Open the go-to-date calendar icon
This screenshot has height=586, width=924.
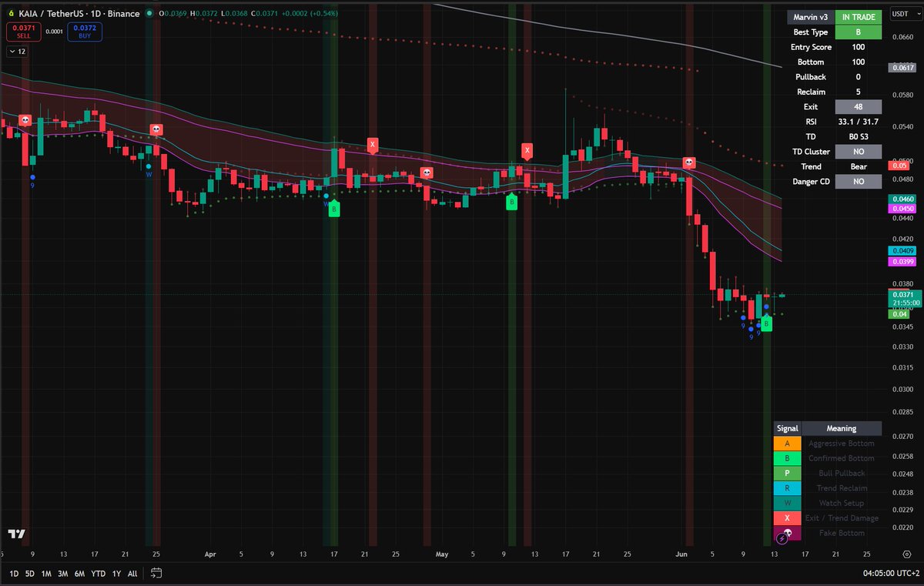(156, 573)
